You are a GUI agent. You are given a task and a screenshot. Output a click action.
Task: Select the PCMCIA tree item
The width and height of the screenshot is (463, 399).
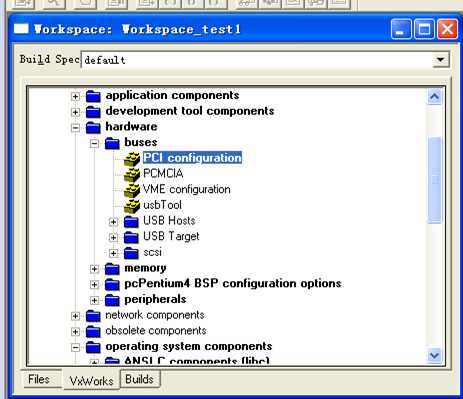163,174
